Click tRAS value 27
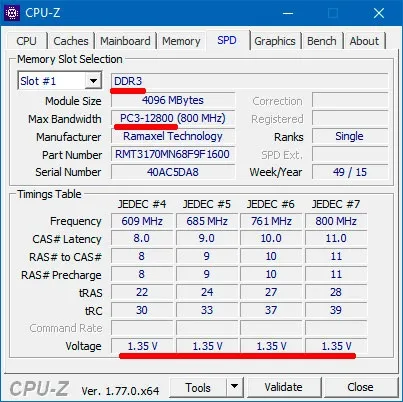The width and height of the screenshot is (403, 402). pyautogui.click(x=271, y=292)
